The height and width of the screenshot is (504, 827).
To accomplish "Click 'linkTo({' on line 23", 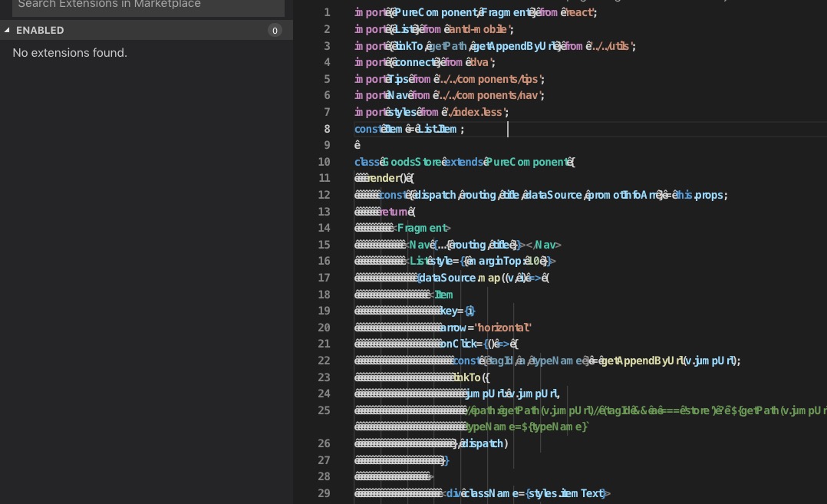I will click(472, 377).
